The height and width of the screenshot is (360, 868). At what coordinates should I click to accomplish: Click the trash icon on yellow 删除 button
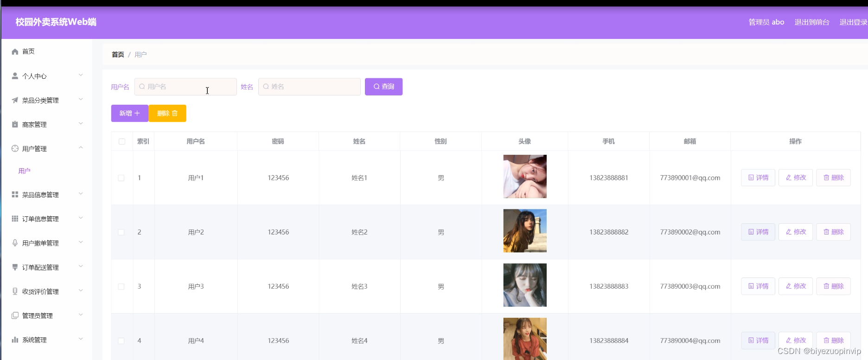point(175,113)
